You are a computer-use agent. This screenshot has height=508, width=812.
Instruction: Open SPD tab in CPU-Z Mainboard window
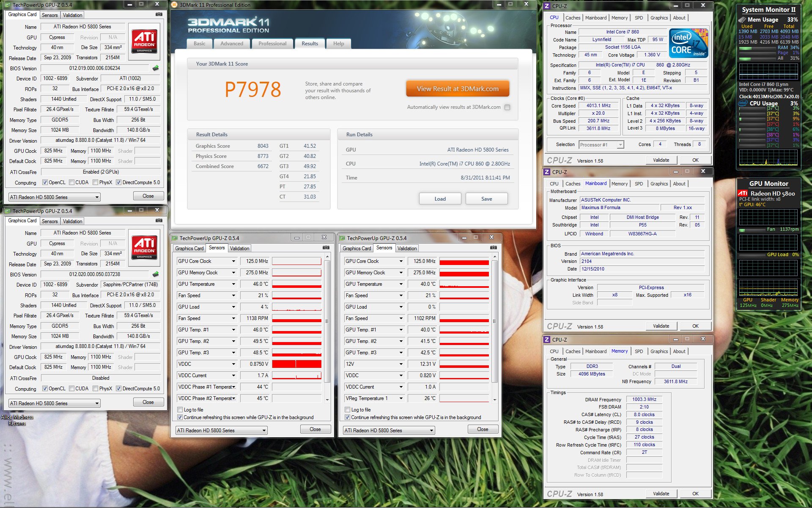click(639, 184)
